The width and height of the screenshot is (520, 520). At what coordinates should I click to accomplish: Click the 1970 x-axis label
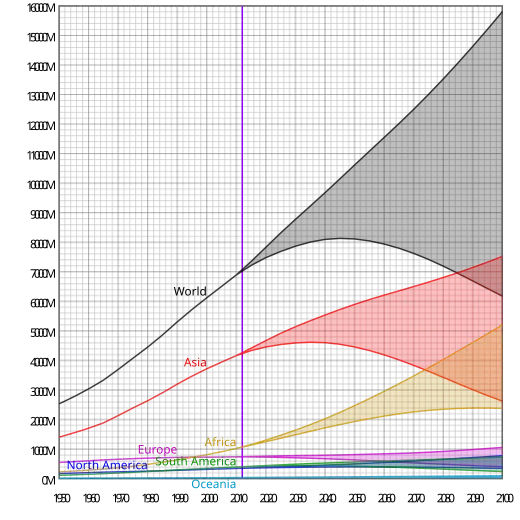click(121, 498)
